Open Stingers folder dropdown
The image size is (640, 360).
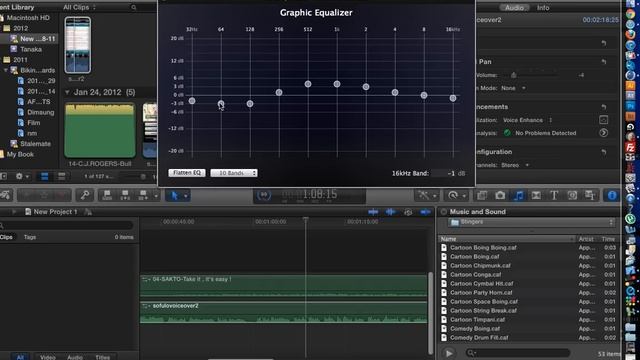(x=531, y=222)
